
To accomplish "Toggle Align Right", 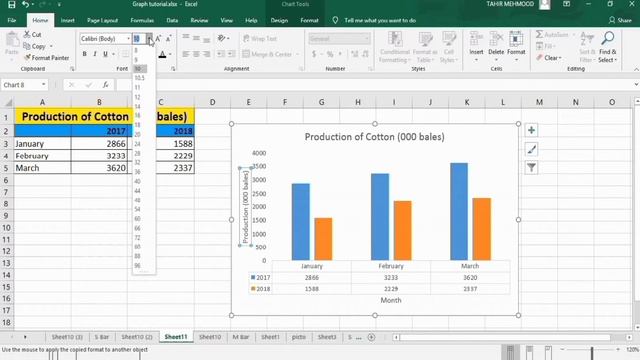I will tap(206, 54).
